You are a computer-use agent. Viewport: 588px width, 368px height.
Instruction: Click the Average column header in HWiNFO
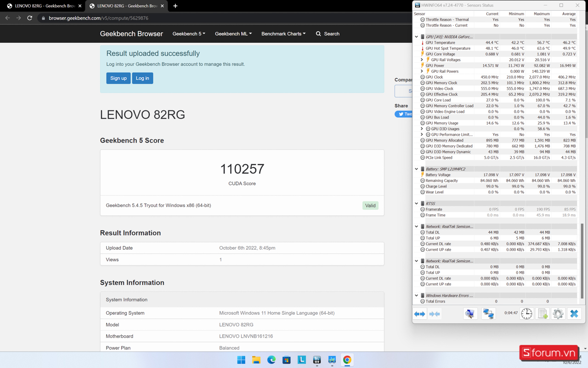click(569, 14)
